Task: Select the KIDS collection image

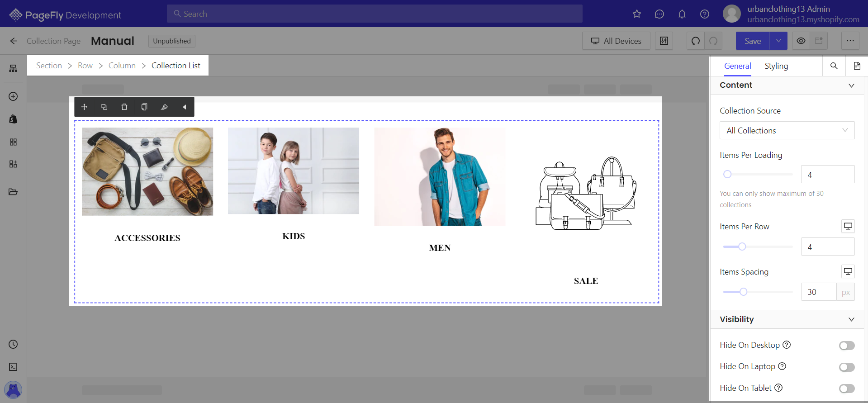Action: point(294,171)
